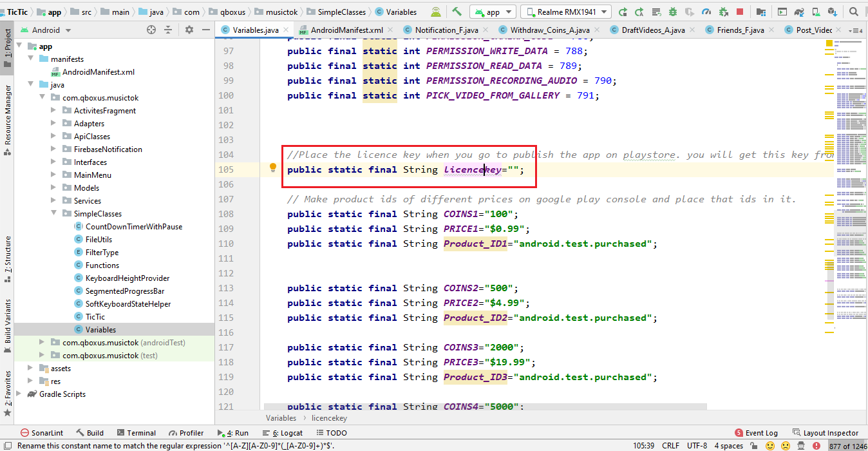The width and height of the screenshot is (868, 451).
Task: Collapse all in the project tree
Action: (x=169, y=30)
